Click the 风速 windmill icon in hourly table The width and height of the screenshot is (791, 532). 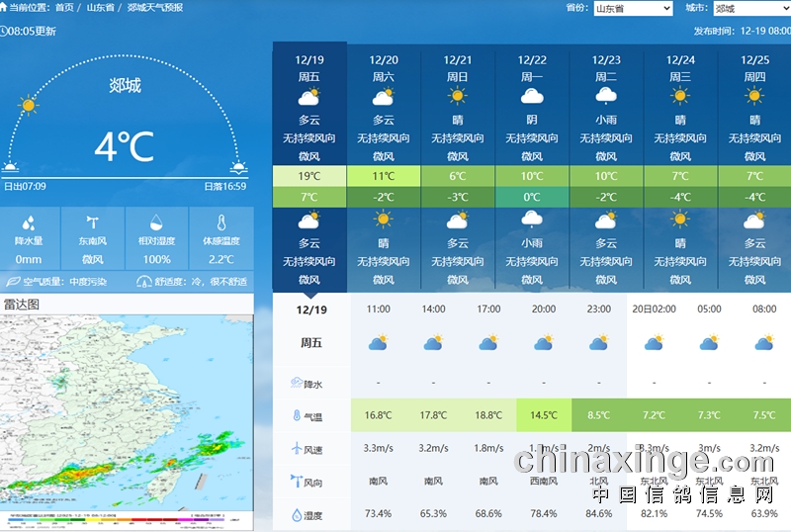click(296, 449)
